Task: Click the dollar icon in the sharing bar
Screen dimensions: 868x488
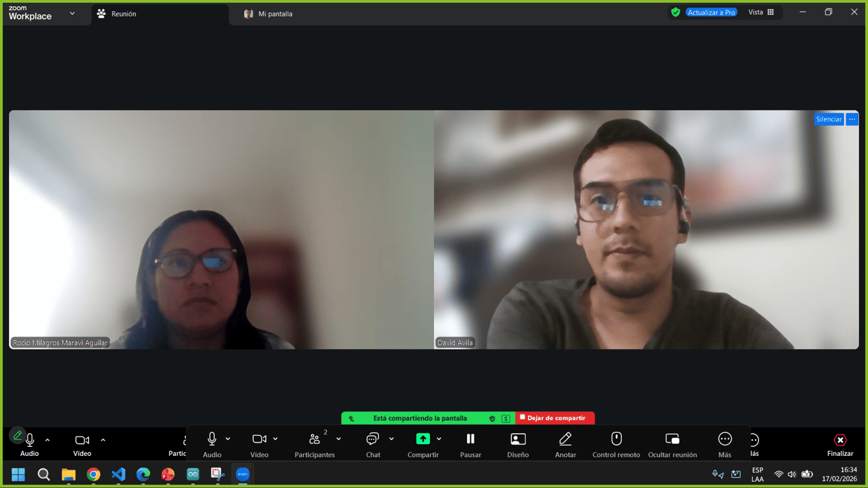Action: click(505, 418)
